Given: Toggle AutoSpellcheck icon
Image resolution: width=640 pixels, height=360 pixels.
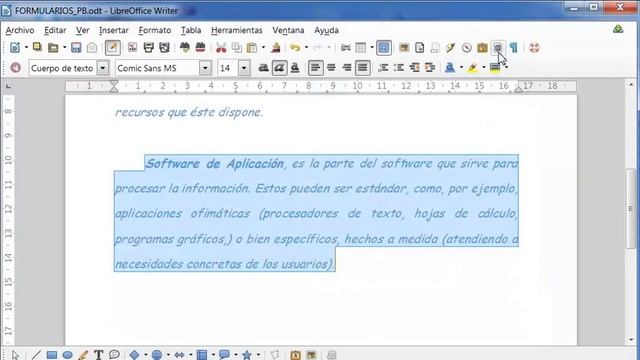Looking at the screenshot, I should [x=200, y=47].
